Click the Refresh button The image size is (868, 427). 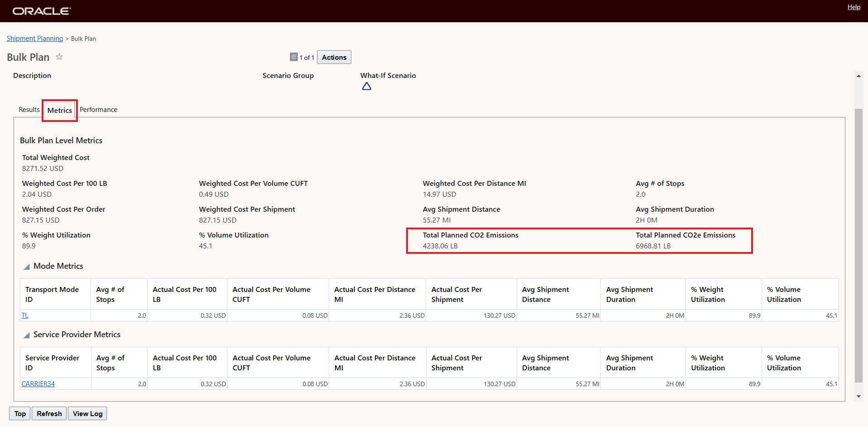(x=49, y=413)
